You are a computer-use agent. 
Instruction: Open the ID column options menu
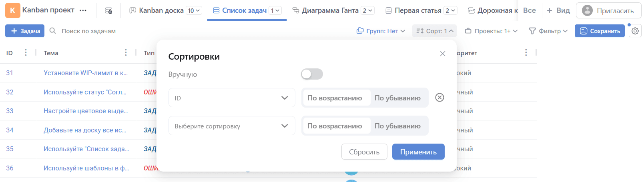tap(26, 53)
